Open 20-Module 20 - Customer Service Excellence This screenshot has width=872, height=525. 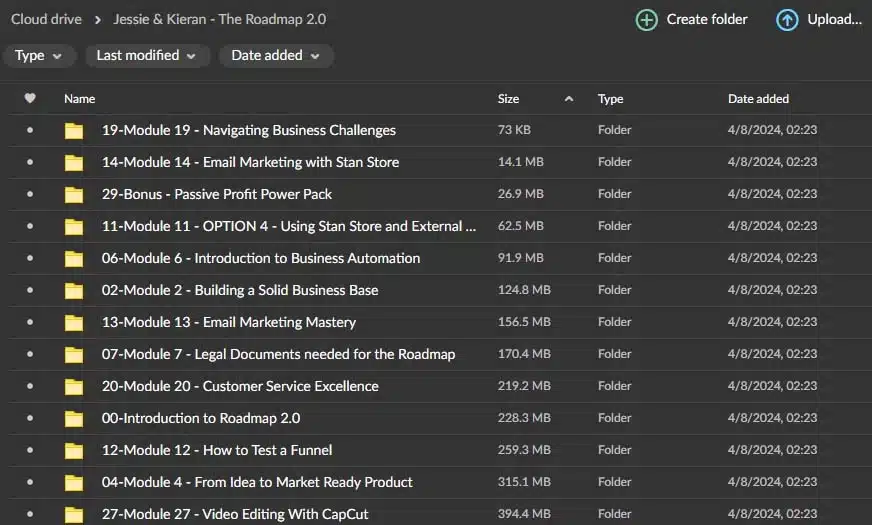(x=240, y=386)
